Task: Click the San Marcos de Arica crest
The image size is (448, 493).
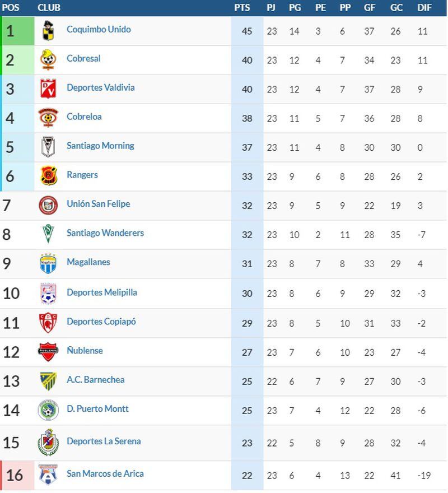Action: [48, 475]
